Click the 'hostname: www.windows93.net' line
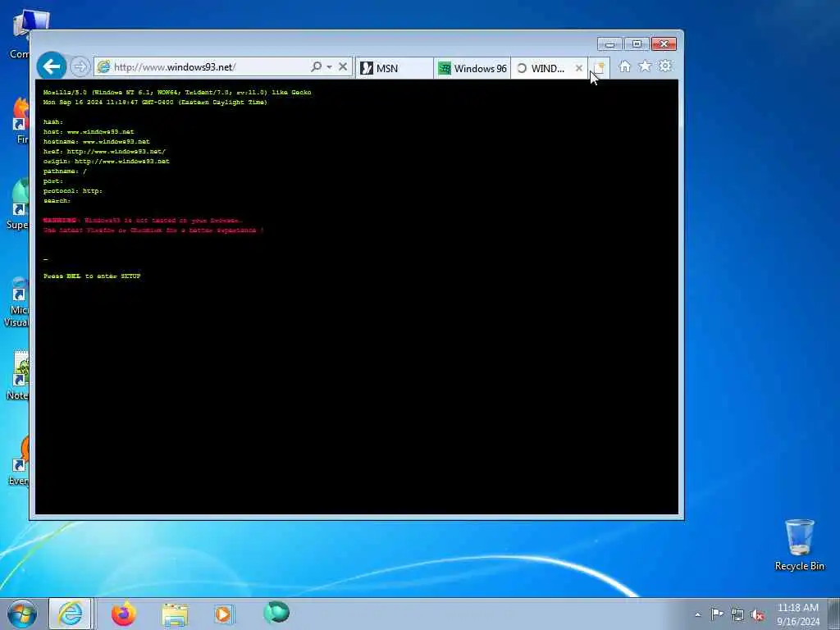The width and height of the screenshot is (840, 630). 97,141
